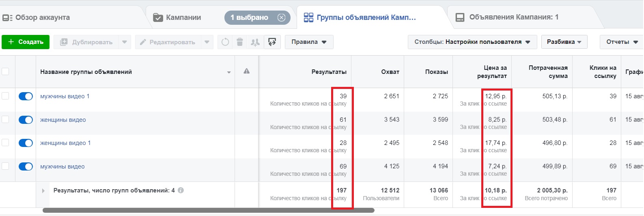The width and height of the screenshot is (644, 216).
Task: Open the Разбивка breakdown dropdown
Action: click(564, 42)
